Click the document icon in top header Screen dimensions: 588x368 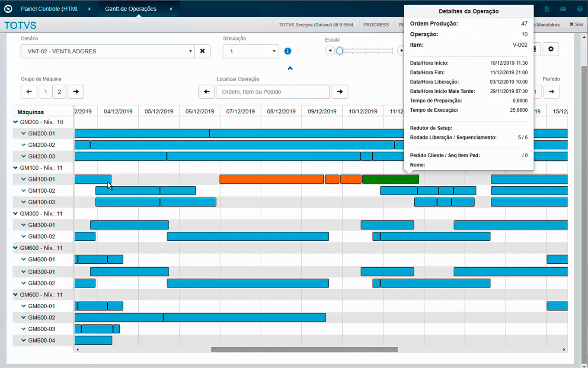click(x=547, y=9)
